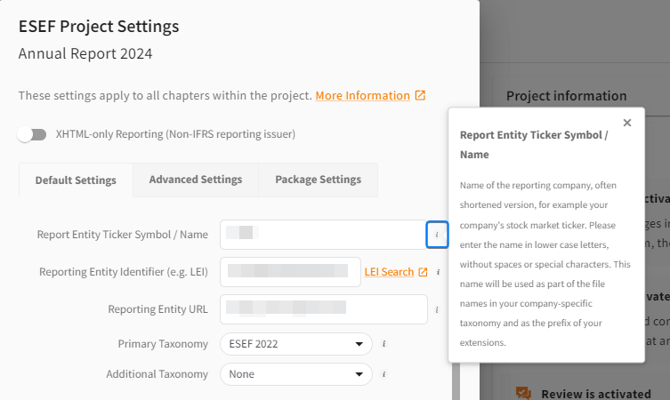Switch to the Advanced Settings tab
Image resolution: width=670 pixels, height=400 pixels.
point(195,180)
